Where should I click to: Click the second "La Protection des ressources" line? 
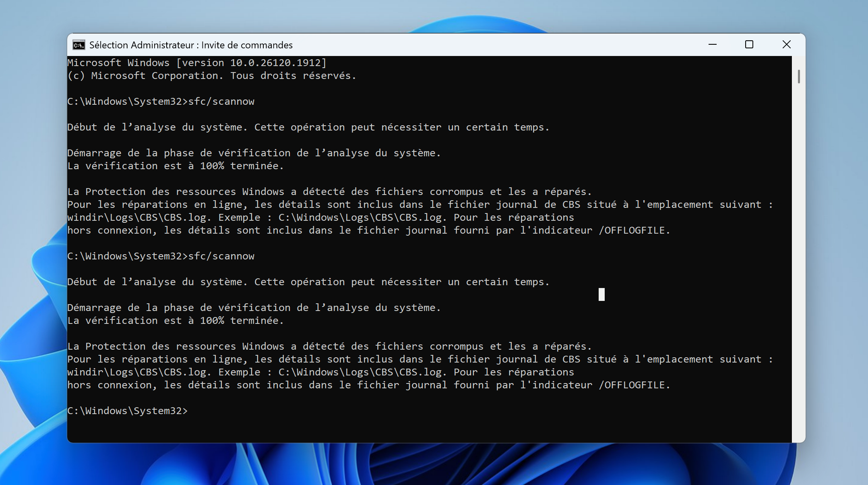[x=329, y=346]
